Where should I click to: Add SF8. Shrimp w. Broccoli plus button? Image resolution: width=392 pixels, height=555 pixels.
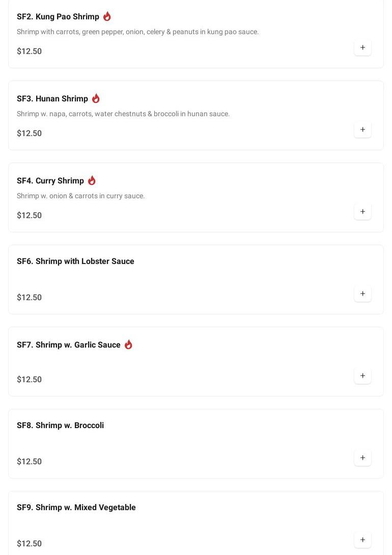(x=362, y=458)
